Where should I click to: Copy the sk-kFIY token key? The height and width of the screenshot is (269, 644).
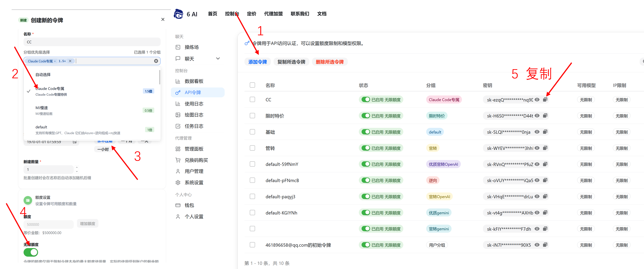click(x=545, y=229)
